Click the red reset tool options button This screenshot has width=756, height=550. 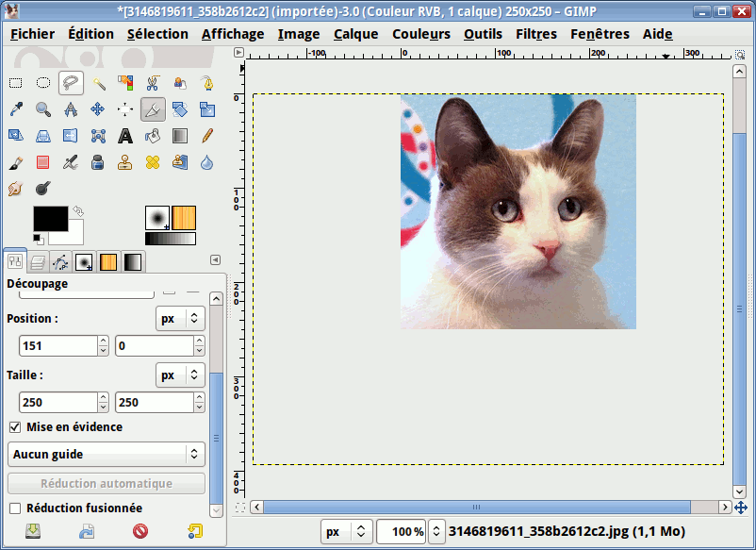140,532
